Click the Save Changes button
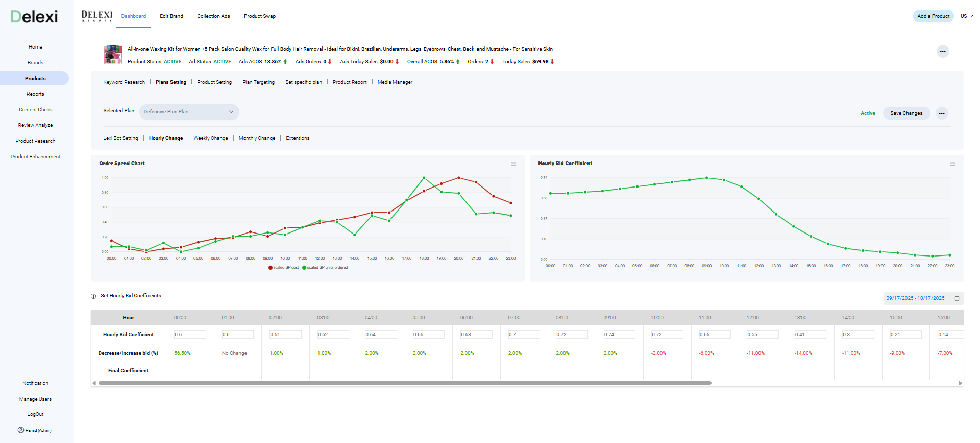Image resolution: width=980 pixels, height=443 pixels. point(906,113)
